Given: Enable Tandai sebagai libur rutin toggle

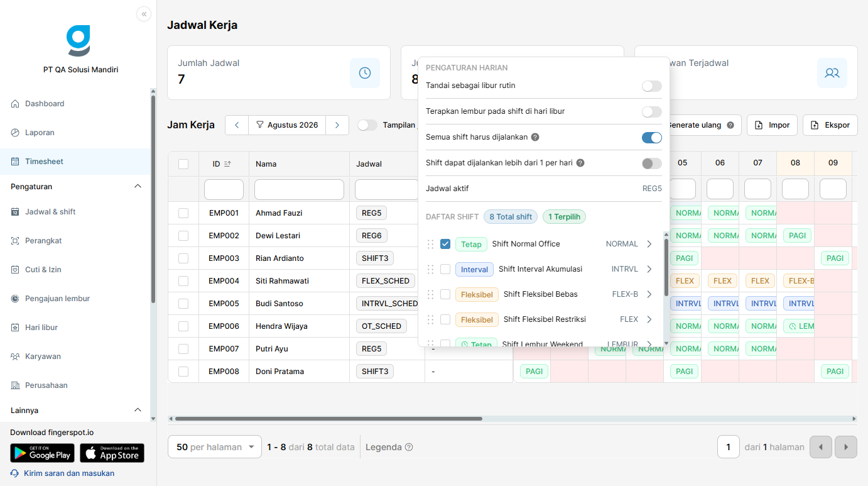Looking at the screenshot, I should click(652, 86).
